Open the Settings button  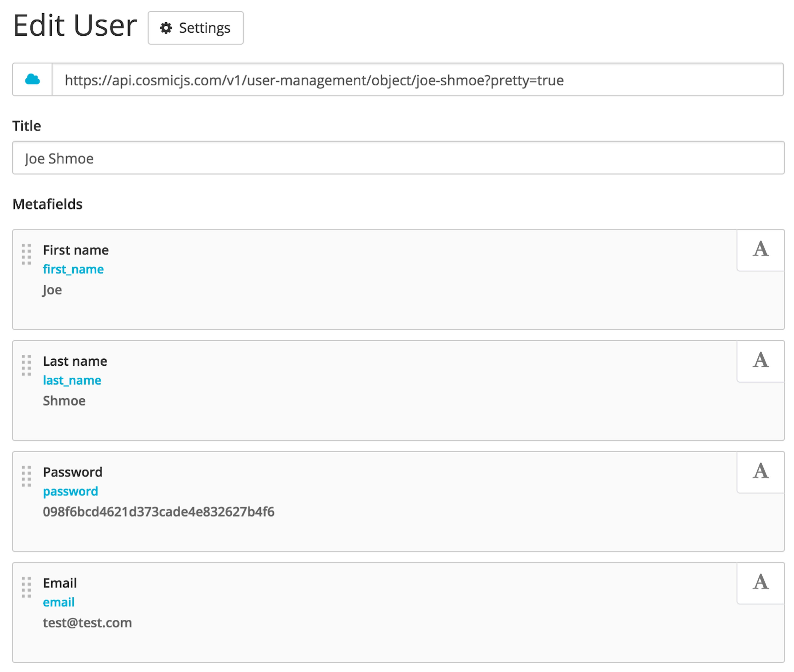(195, 28)
